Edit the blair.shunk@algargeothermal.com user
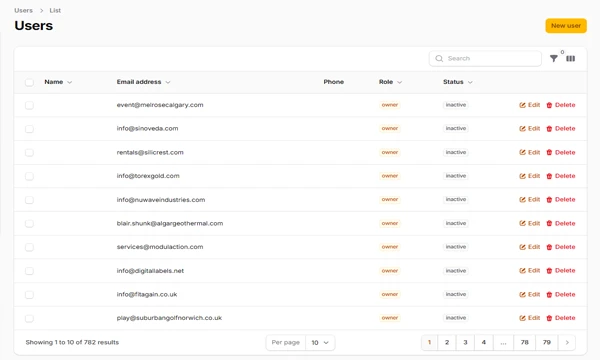The image size is (600, 360). tap(530, 223)
